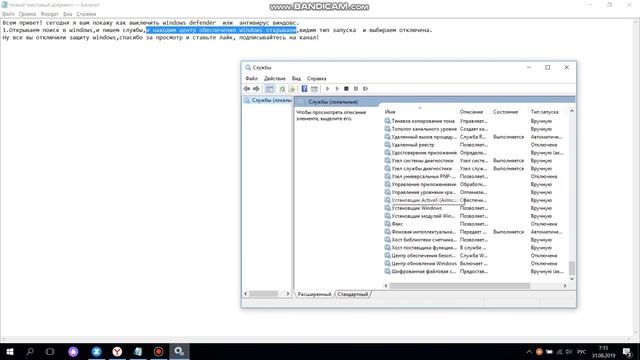Restart service using the toolbar icon
Screen dimensions: 640x360
366,89
